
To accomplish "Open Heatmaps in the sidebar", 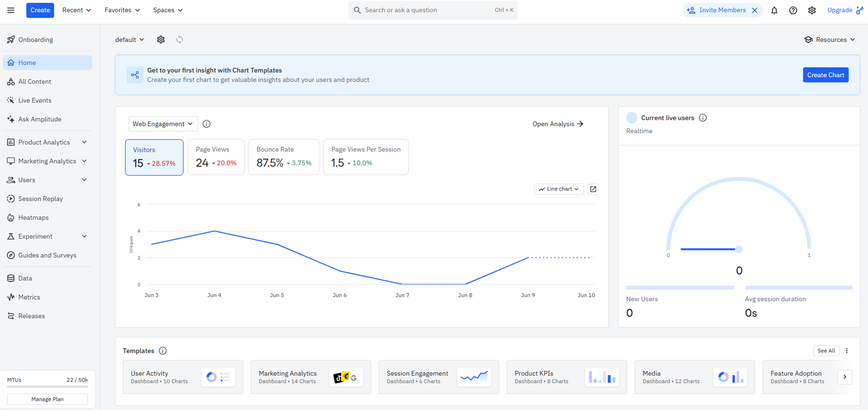I will point(48,218).
